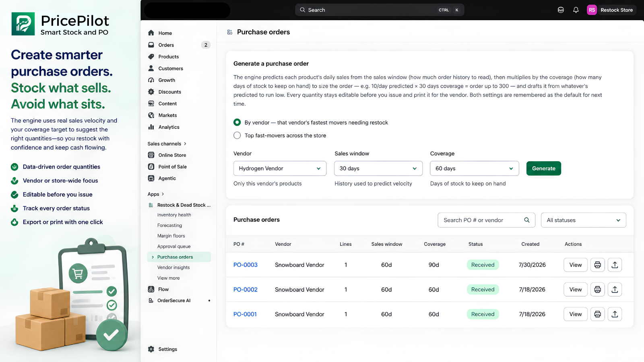Screen dimensions: 644x362
Task: Open Vendor insights submenu item
Action: click(x=173, y=267)
